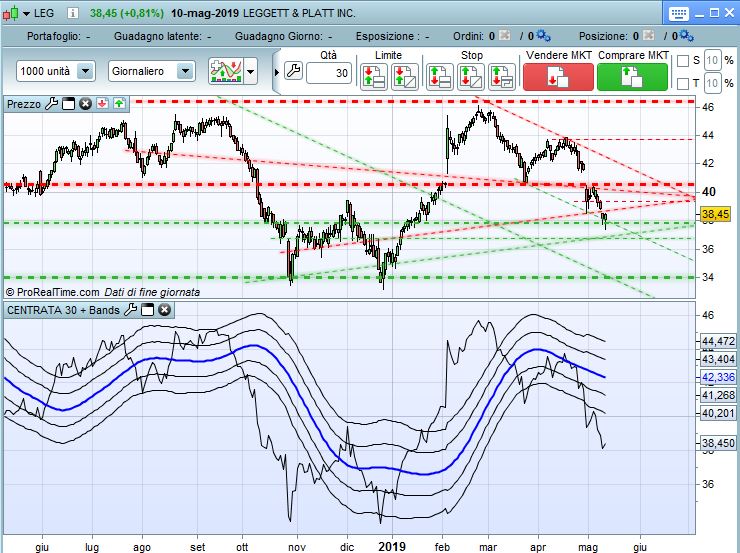Maximize the CENTRATA 30 + Bands panel
The image size is (740, 553).
pos(148,310)
